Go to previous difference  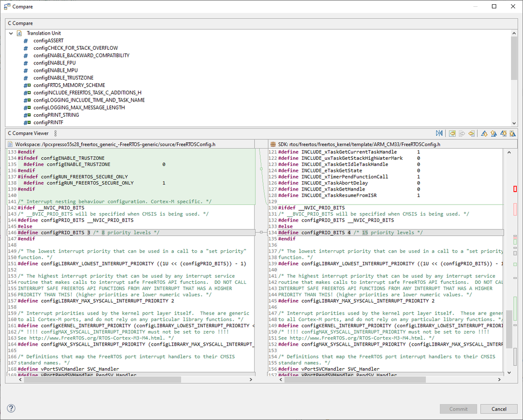click(x=494, y=134)
